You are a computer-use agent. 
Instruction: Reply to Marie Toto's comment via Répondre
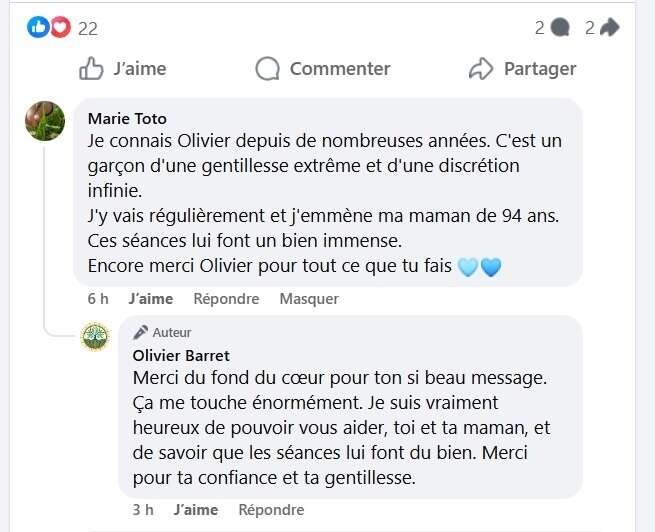click(226, 299)
